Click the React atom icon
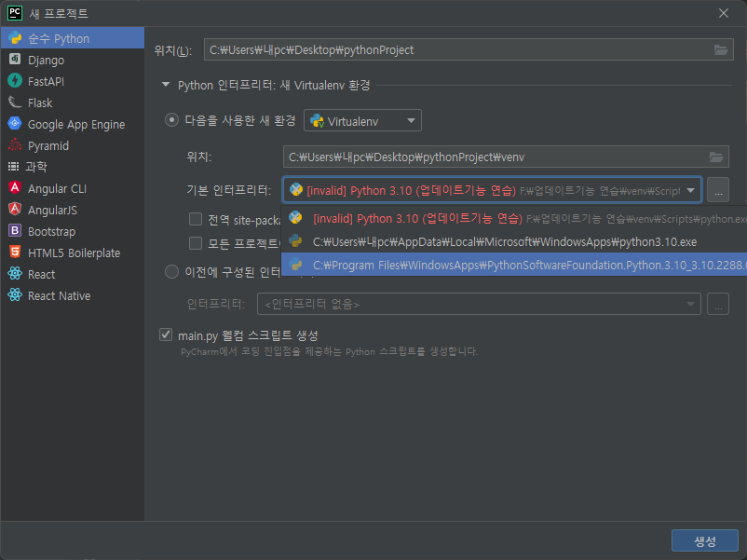This screenshot has height=560, width=747. tap(15, 274)
